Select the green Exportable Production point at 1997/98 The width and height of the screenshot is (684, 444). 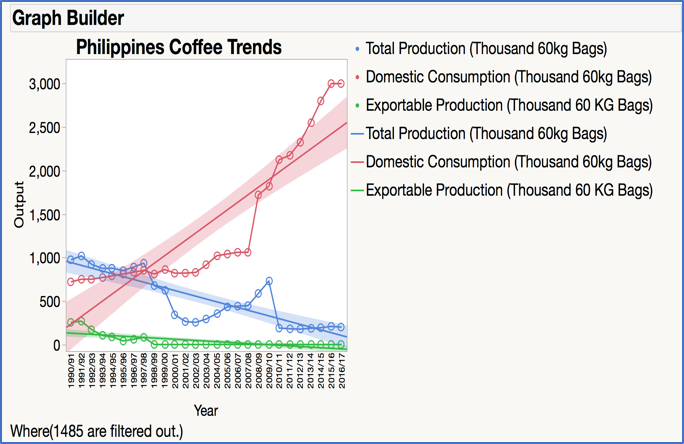point(144,337)
